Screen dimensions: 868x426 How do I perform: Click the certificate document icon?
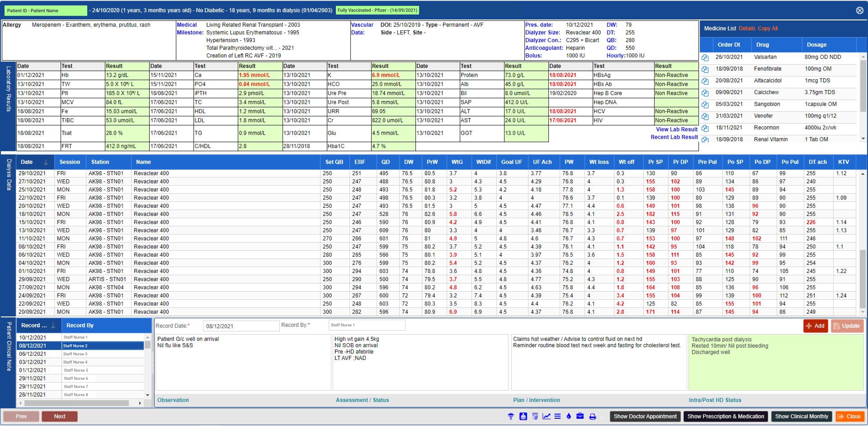(535, 416)
